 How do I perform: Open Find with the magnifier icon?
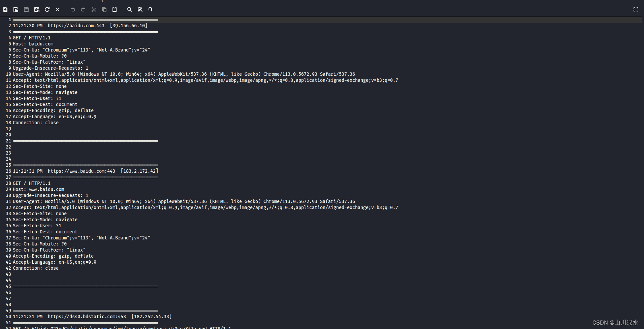(x=130, y=9)
